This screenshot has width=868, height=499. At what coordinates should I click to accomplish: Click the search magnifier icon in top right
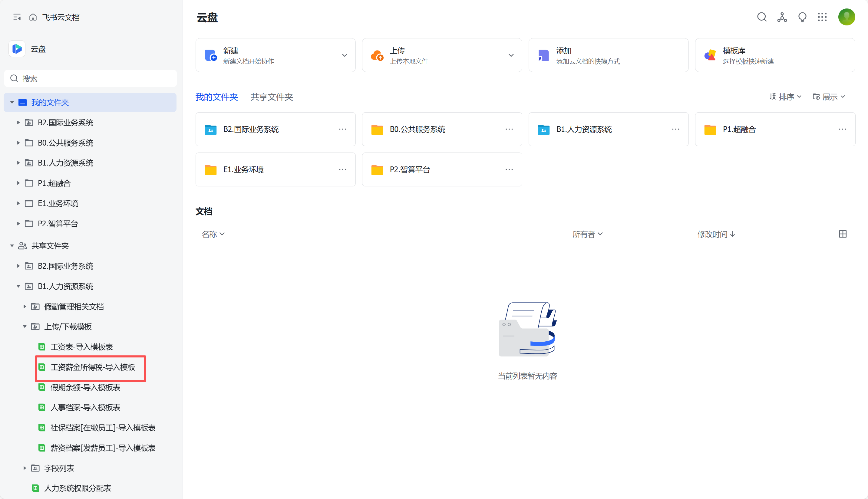[762, 17]
